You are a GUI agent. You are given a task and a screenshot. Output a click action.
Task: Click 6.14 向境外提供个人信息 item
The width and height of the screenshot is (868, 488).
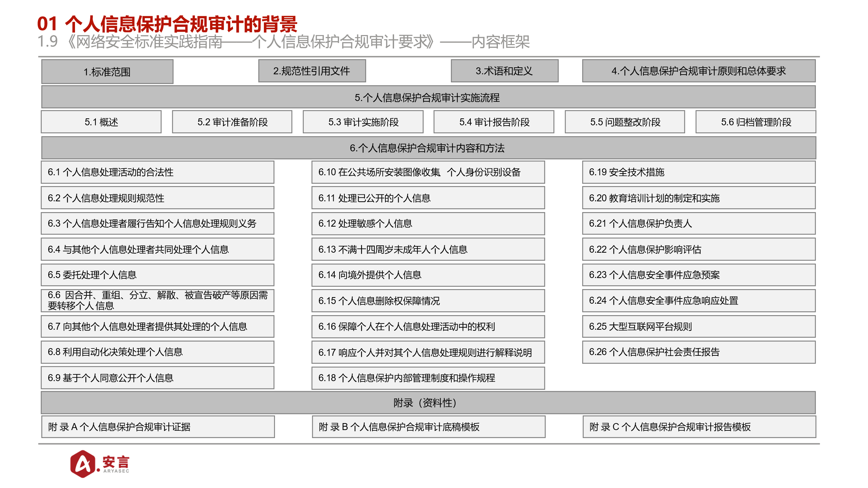[428, 275]
